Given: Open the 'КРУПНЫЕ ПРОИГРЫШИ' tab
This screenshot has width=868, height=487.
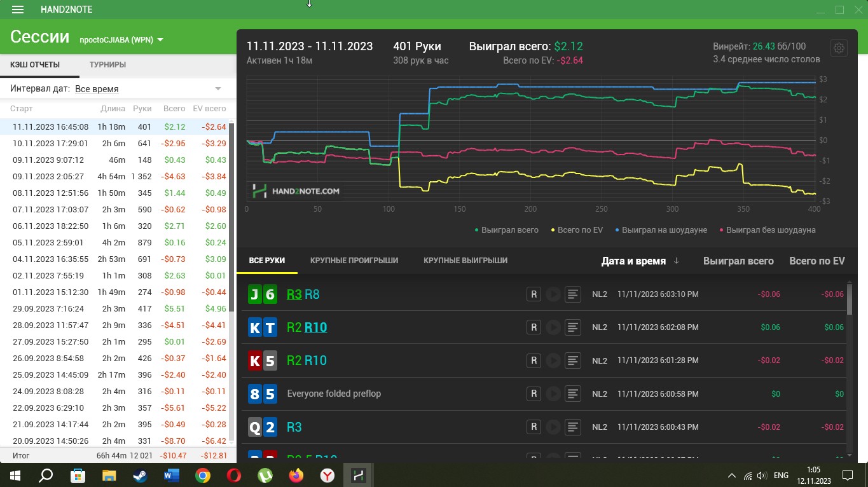Looking at the screenshot, I should coord(354,261).
